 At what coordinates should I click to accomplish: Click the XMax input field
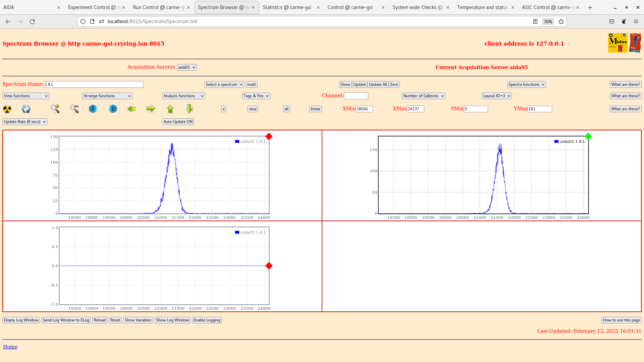tap(415, 109)
